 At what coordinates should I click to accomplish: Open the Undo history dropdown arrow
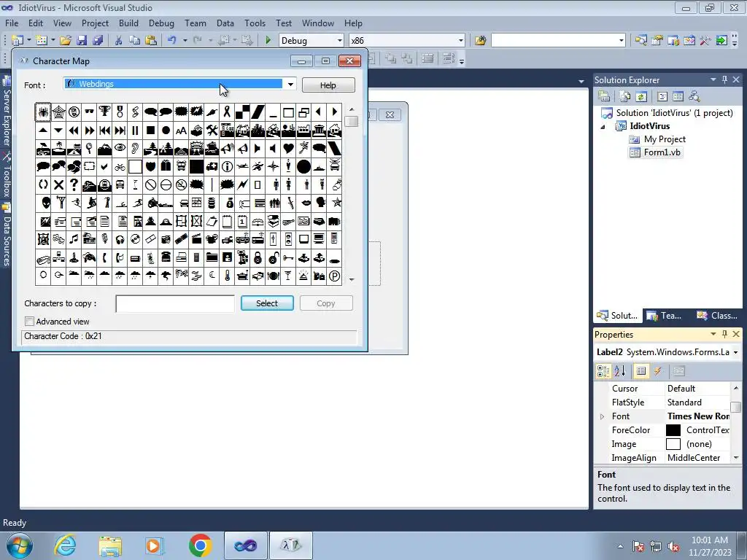pyautogui.click(x=185, y=41)
